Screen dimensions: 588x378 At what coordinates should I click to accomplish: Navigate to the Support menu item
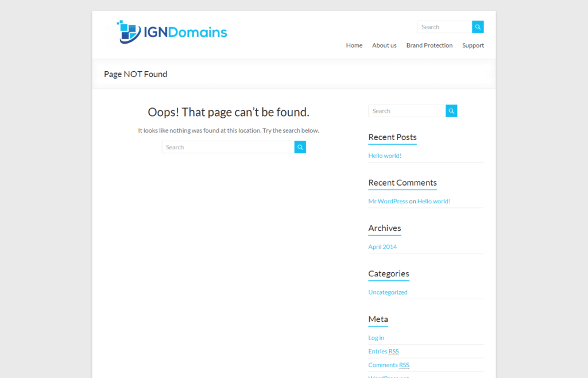(473, 45)
